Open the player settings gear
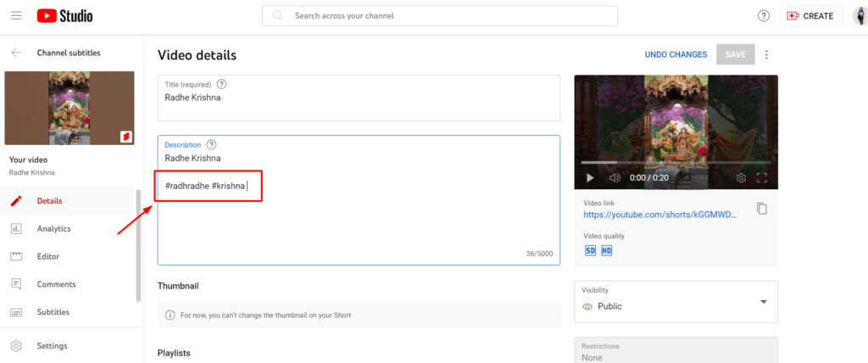This screenshot has height=363, width=868. (741, 178)
